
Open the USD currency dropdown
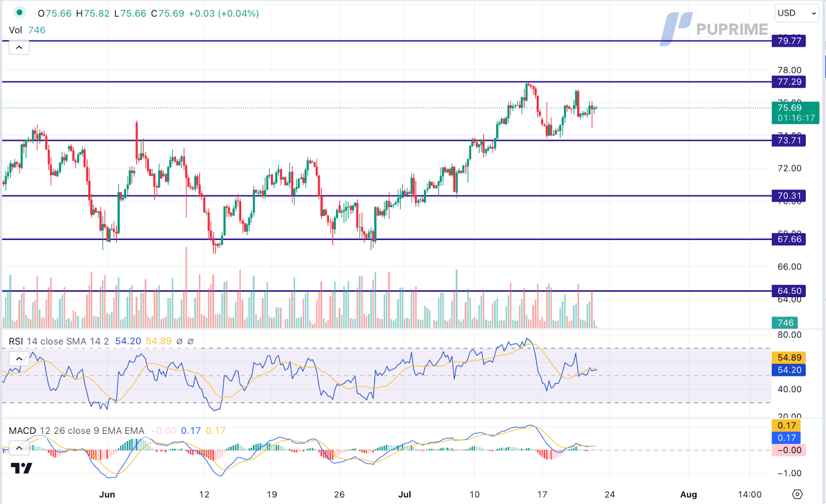pyautogui.click(x=797, y=13)
